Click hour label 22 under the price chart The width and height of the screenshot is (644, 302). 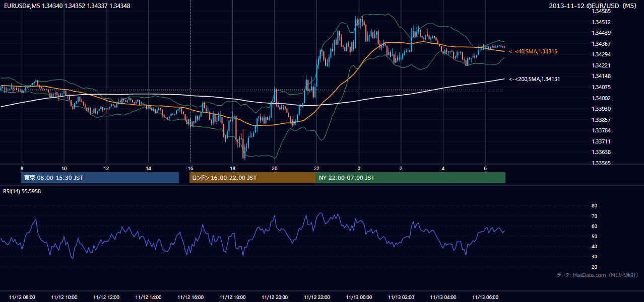pos(316,168)
